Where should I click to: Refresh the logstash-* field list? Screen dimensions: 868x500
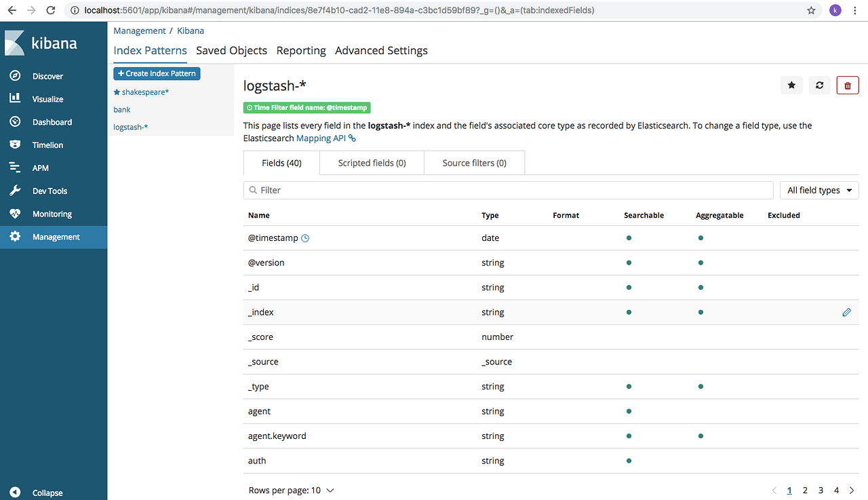pyautogui.click(x=819, y=85)
